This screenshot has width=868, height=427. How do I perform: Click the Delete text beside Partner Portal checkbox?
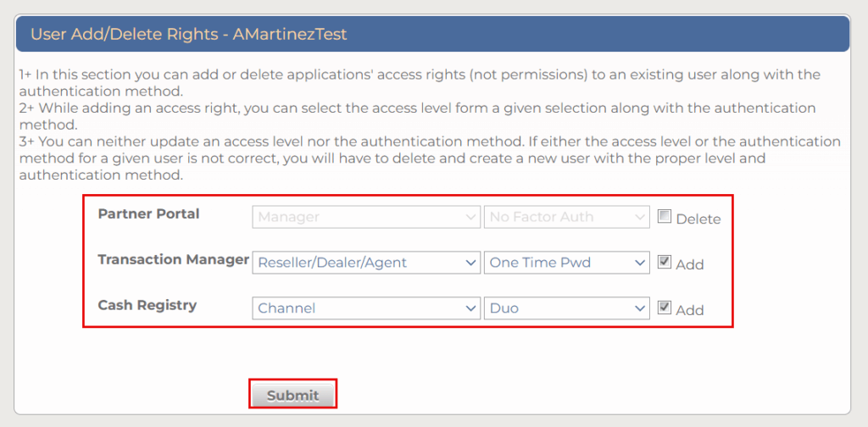(698, 219)
